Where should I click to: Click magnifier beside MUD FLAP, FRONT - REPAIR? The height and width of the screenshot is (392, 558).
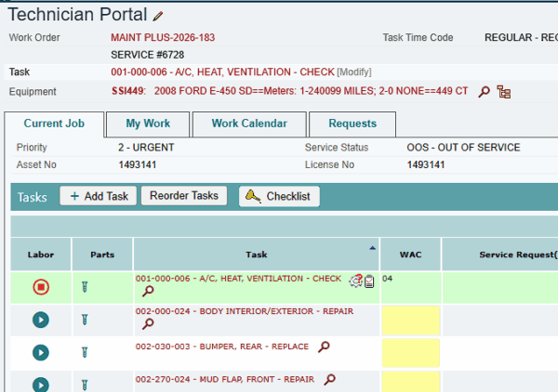330,379
